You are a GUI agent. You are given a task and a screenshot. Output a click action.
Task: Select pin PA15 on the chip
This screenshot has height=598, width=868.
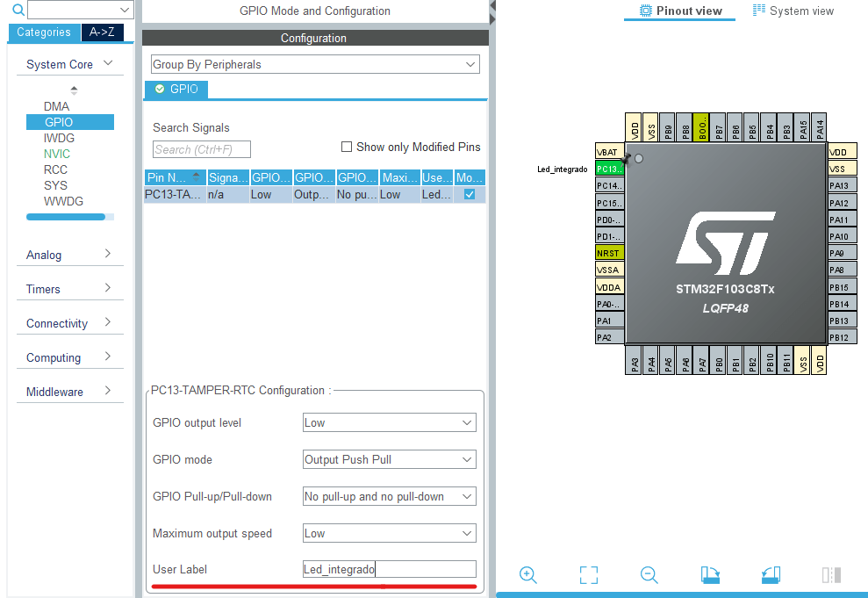(803, 126)
